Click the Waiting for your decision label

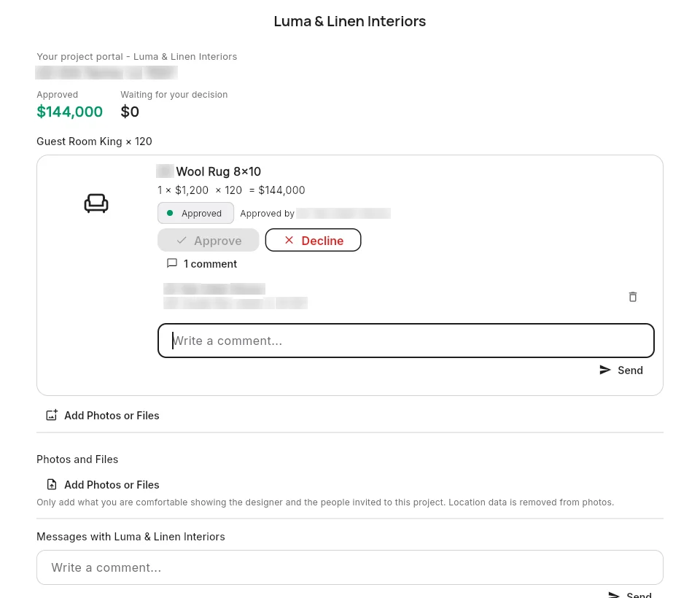(x=174, y=95)
